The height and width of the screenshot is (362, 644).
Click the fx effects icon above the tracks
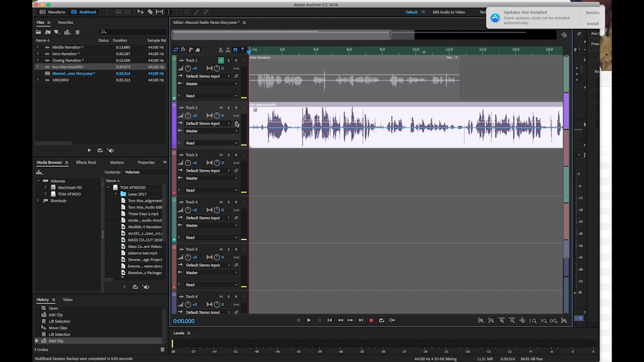183,50
